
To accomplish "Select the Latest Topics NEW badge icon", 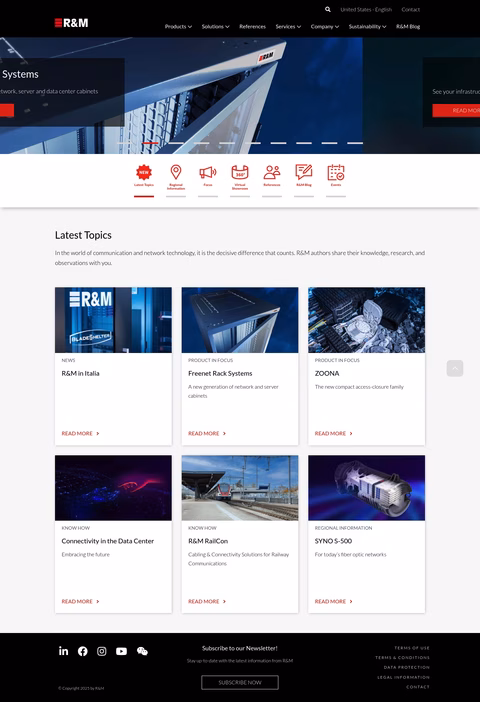I will [x=144, y=172].
